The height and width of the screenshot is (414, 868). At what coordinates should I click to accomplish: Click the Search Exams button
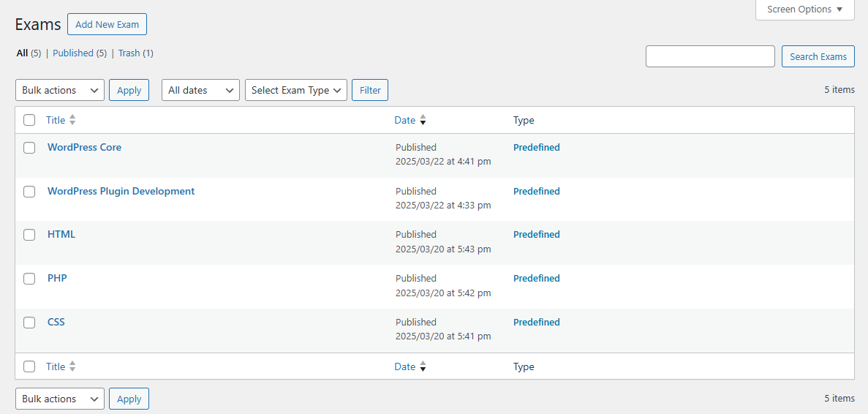pyautogui.click(x=818, y=56)
